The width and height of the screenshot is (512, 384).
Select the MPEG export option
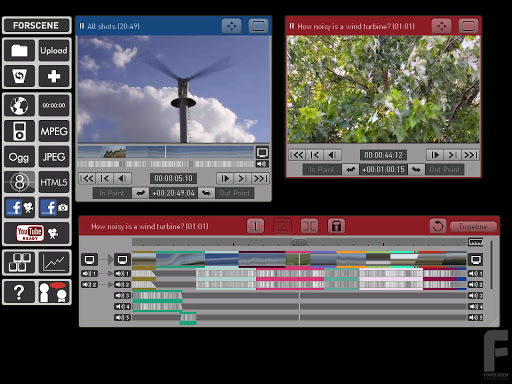point(54,131)
